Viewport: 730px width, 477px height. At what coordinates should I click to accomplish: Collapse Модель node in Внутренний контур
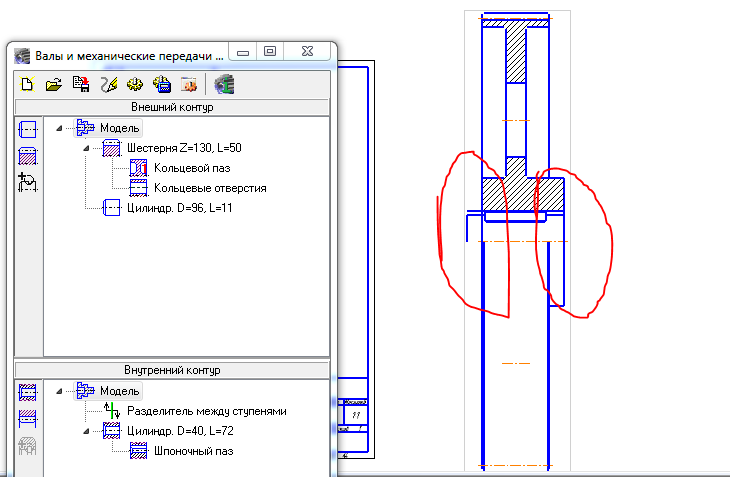click(59, 391)
